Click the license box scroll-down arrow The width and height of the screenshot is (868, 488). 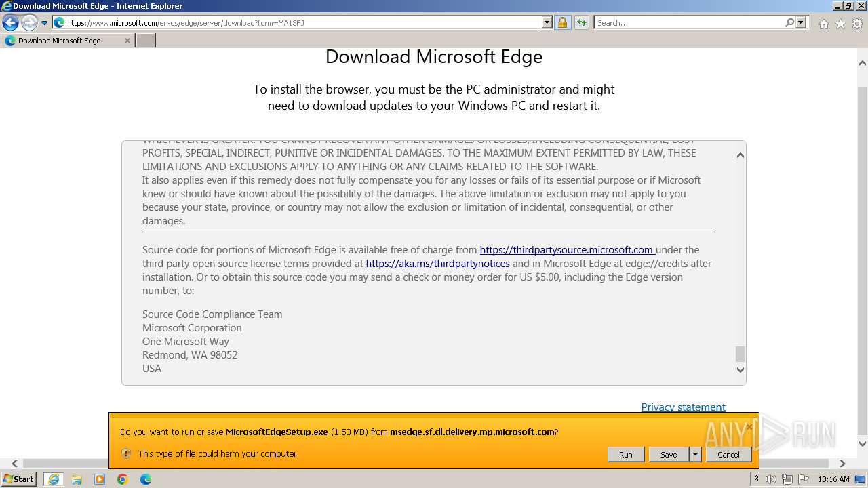pyautogui.click(x=740, y=370)
